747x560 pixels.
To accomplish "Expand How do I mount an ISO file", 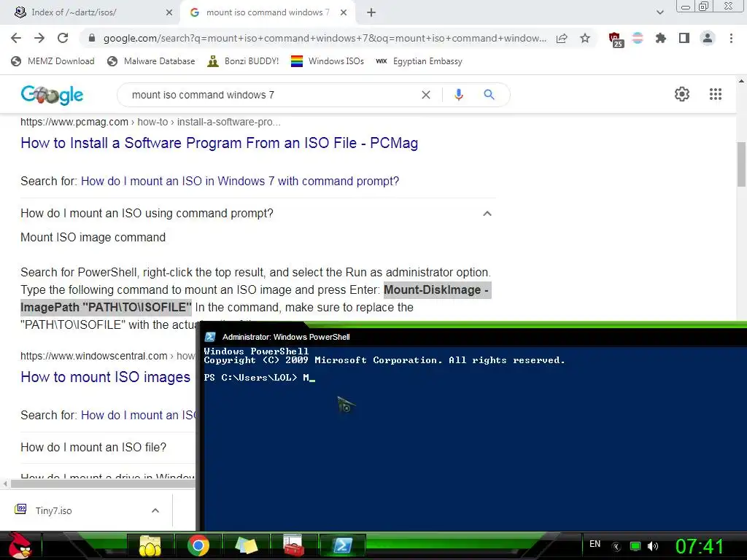I will click(x=93, y=447).
